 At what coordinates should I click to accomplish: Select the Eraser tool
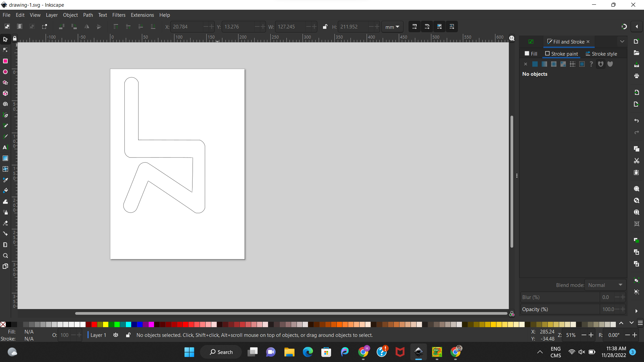click(x=5, y=223)
